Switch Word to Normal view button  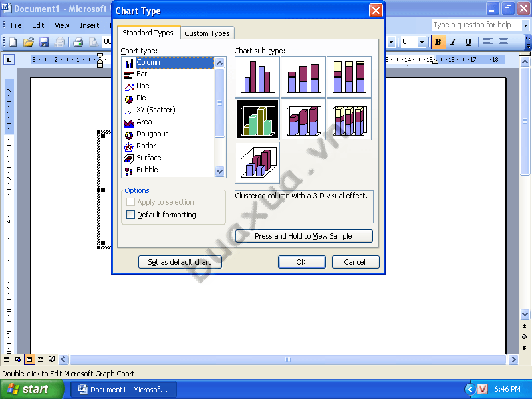(x=7, y=359)
